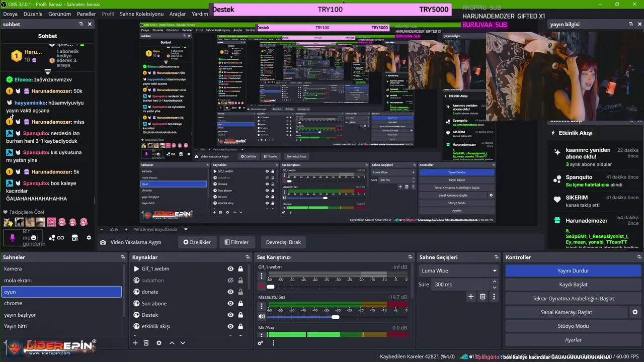
Task: Open chat emote picker smiley
Action: [34, 237]
